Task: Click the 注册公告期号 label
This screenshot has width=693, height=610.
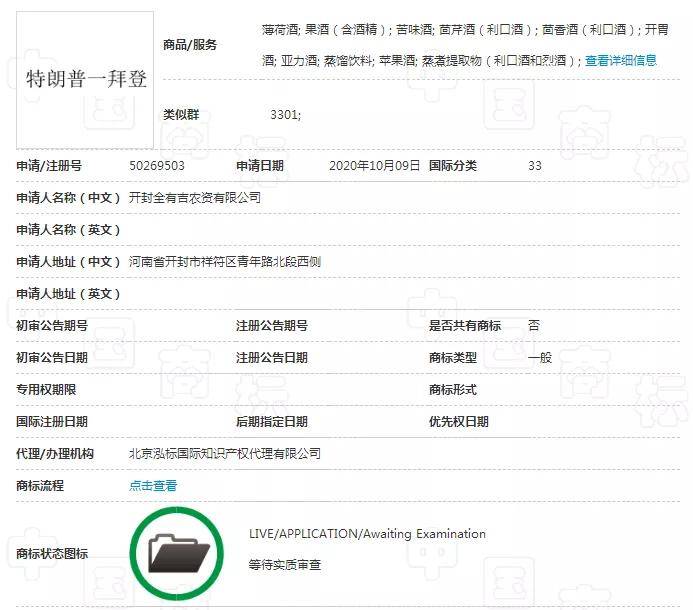Action: [272, 325]
